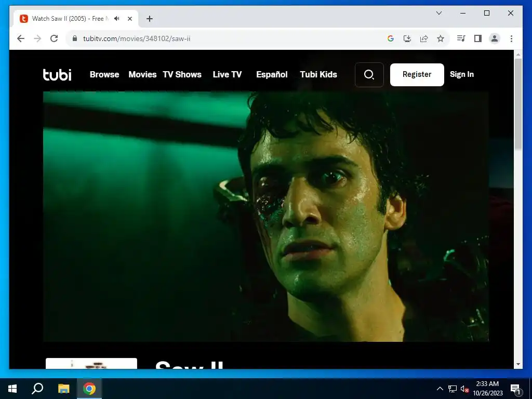The width and height of the screenshot is (532, 399).
Task: Click the network icon in the tray
Action: pyautogui.click(x=453, y=389)
